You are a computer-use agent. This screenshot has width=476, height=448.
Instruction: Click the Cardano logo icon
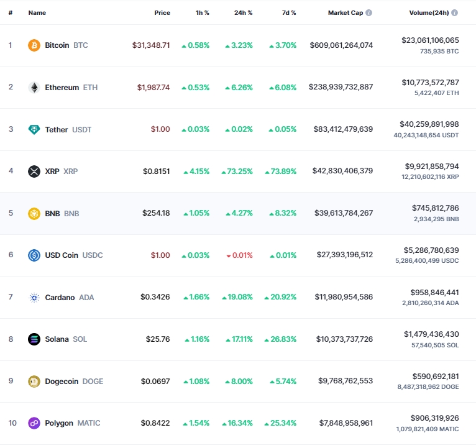34,298
